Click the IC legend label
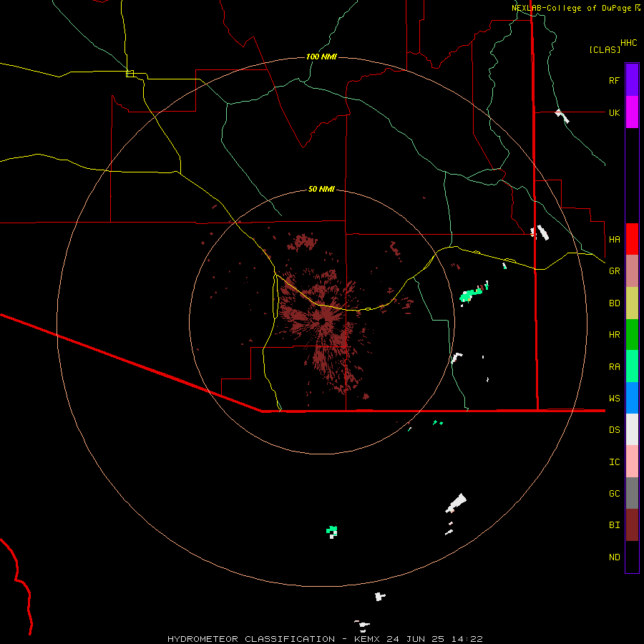Image resolution: width=644 pixels, height=644 pixels. [x=614, y=462]
